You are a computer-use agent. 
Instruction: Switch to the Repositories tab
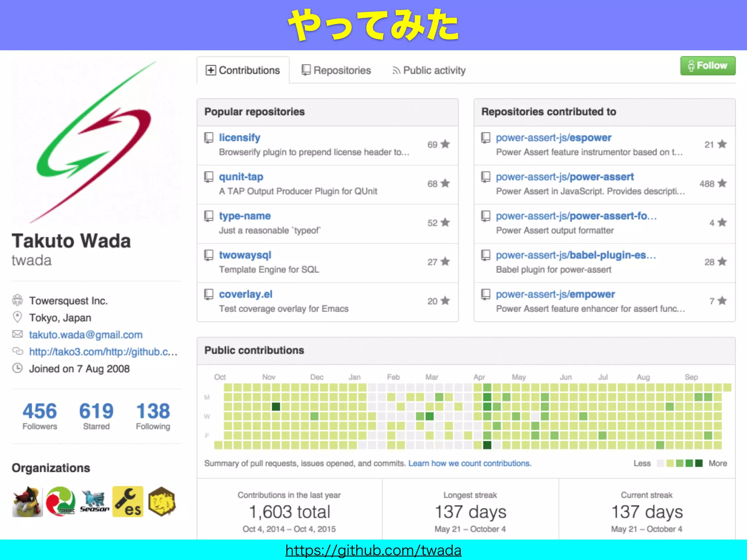[x=336, y=70]
